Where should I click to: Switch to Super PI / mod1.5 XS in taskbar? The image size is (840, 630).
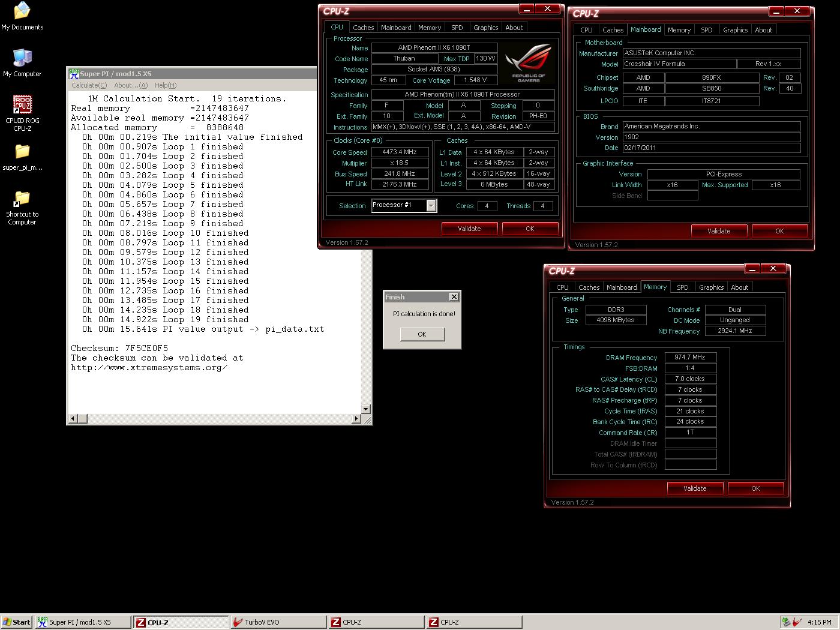click(x=83, y=622)
